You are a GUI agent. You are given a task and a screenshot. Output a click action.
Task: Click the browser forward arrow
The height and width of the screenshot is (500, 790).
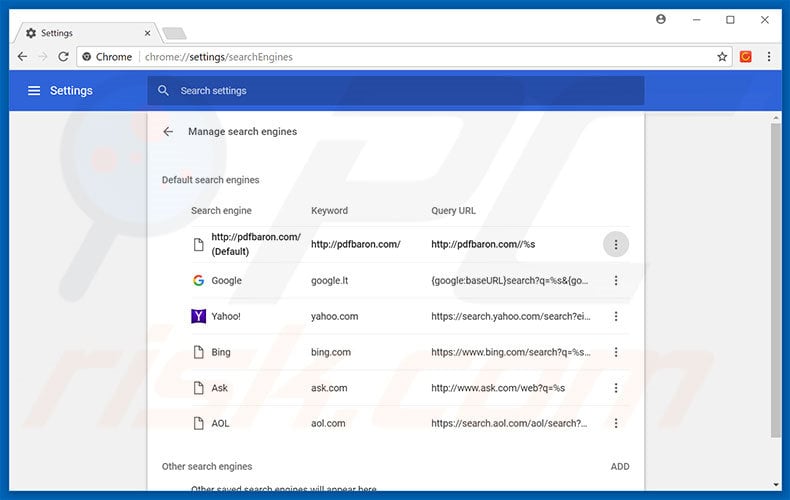pos(43,57)
